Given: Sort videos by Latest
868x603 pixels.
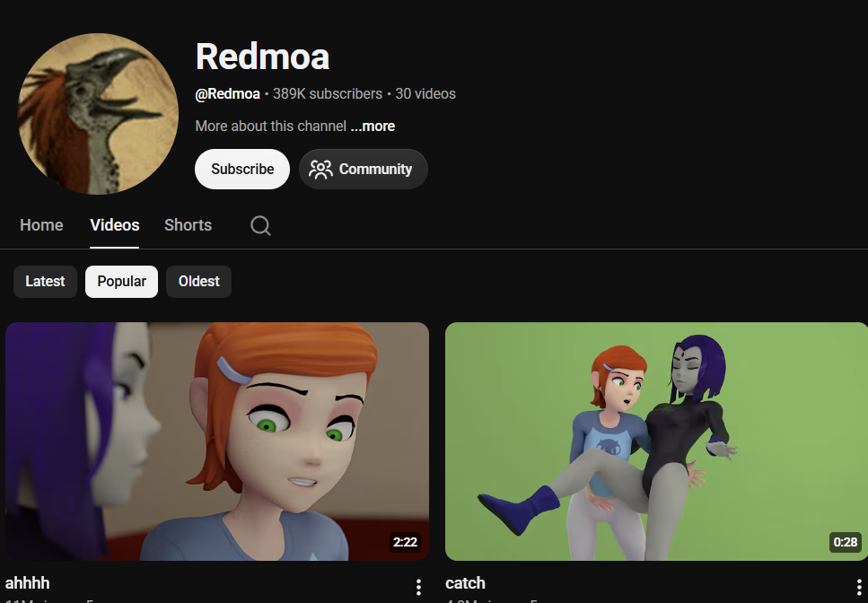Looking at the screenshot, I should coord(45,282).
